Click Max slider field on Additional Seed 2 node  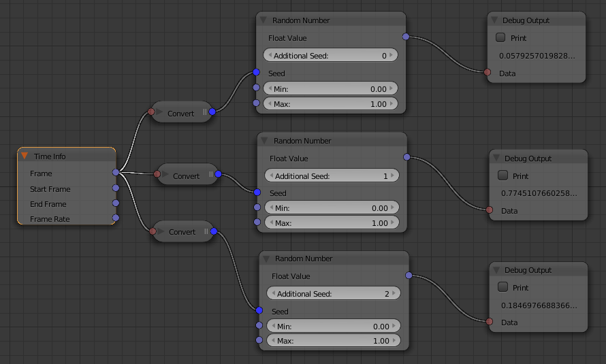point(334,340)
